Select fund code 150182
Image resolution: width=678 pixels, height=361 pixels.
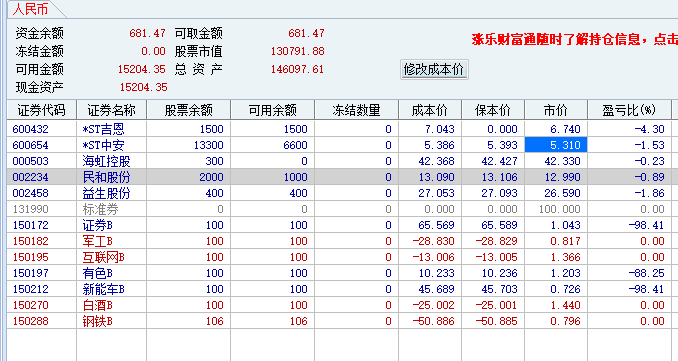30,241
